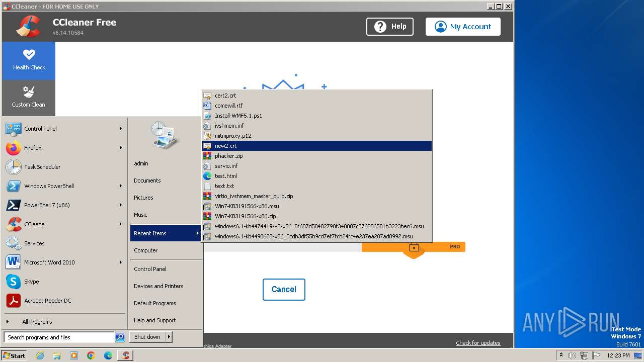Expand Firefox jump list arrow
The height and width of the screenshot is (362, 644).
pyautogui.click(x=120, y=148)
